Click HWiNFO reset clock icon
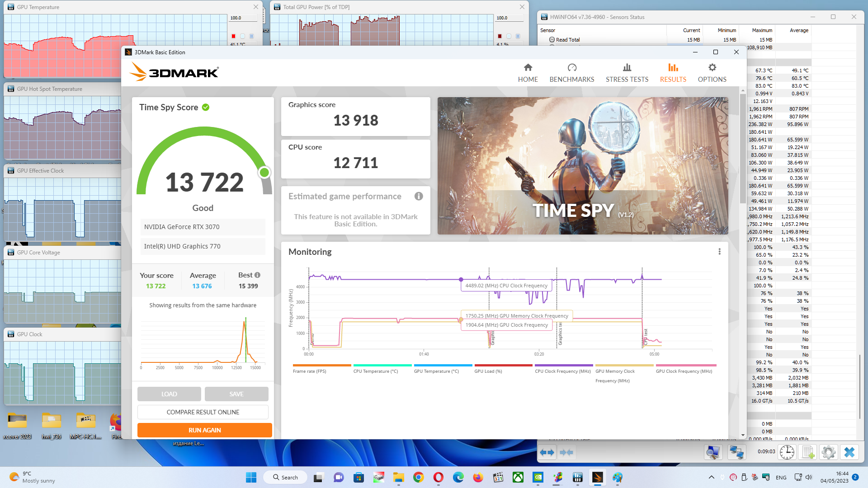The image size is (868, 488). pos(787,452)
